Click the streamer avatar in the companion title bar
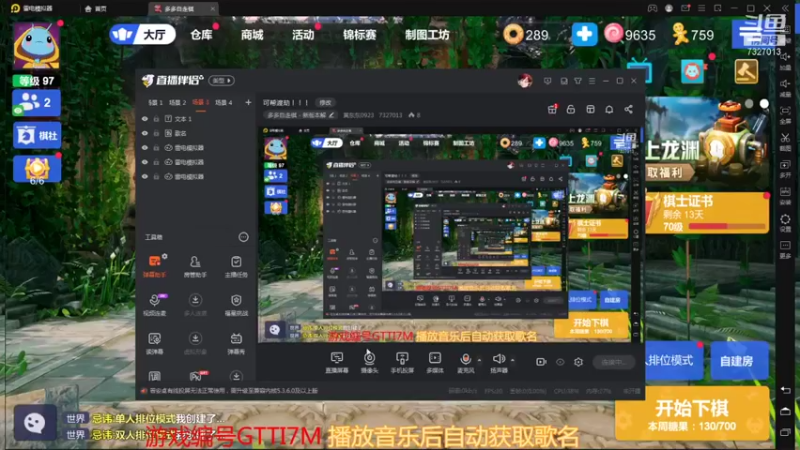Screen dimensions: 800x450 [524, 81]
